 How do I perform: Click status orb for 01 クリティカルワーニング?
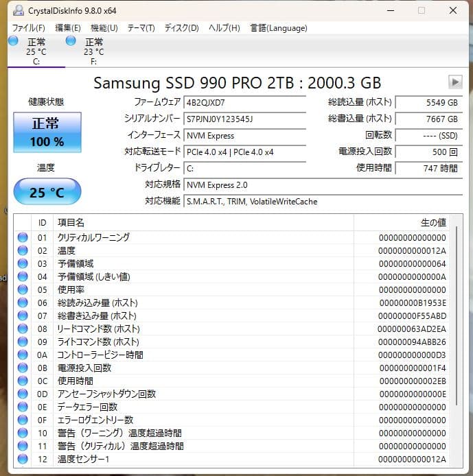coord(23,237)
